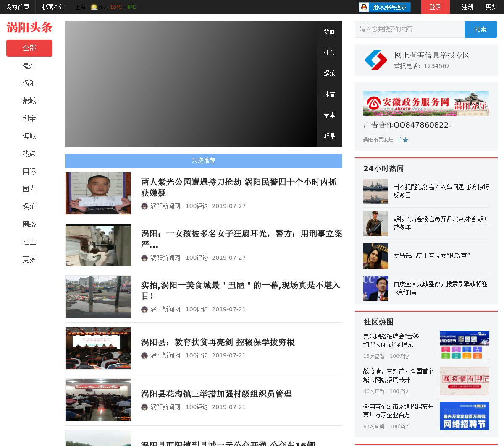The image size is (504, 446).
Task: Select 亳州 in the left sidebar
Action: click(29, 65)
